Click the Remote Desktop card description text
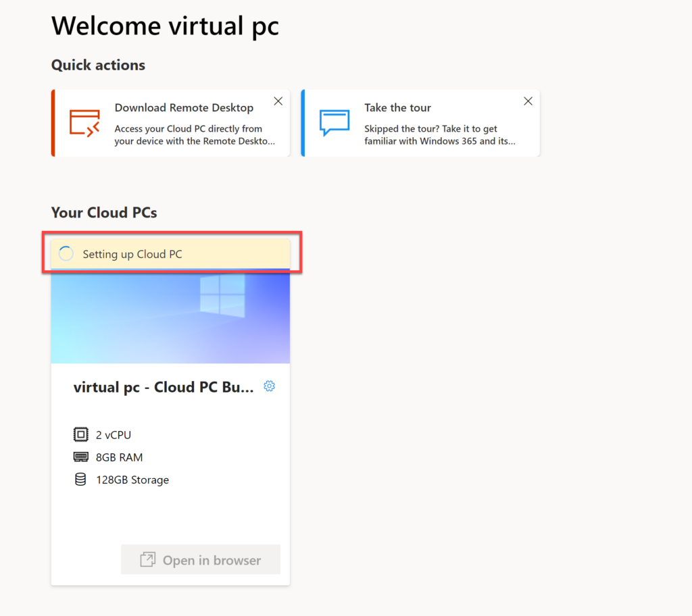 pos(195,135)
